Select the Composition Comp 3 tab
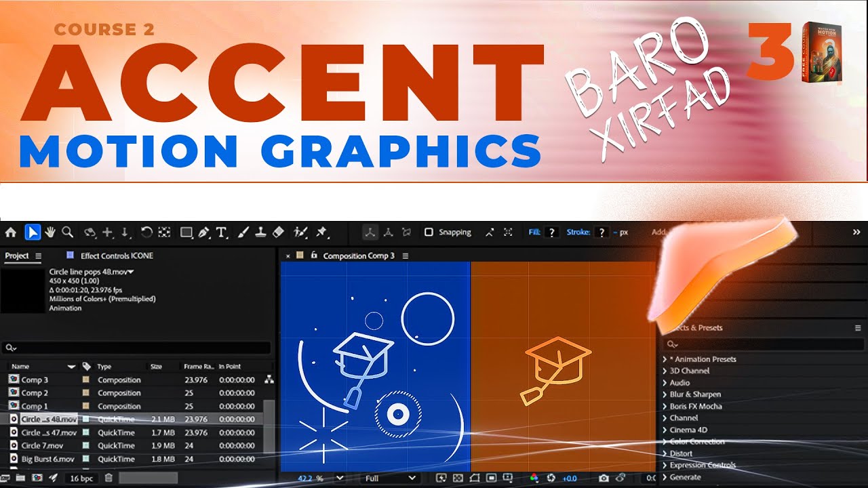The width and height of the screenshot is (868, 488). point(358,256)
